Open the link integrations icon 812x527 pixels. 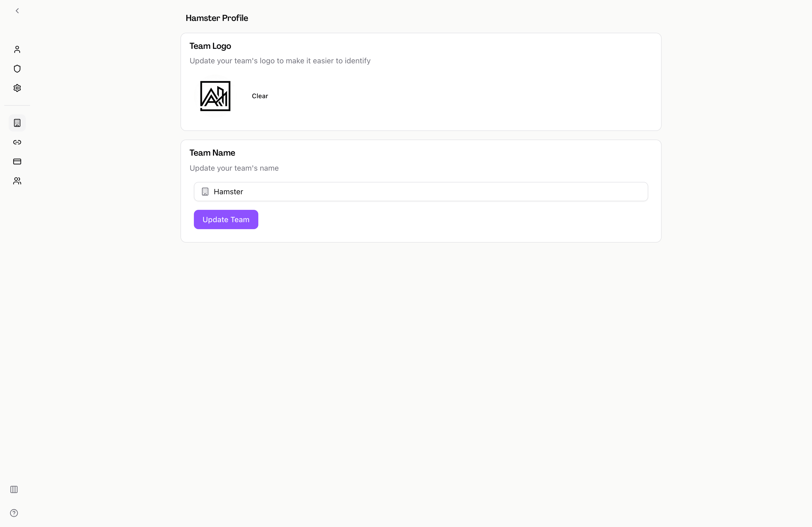tap(17, 142)
